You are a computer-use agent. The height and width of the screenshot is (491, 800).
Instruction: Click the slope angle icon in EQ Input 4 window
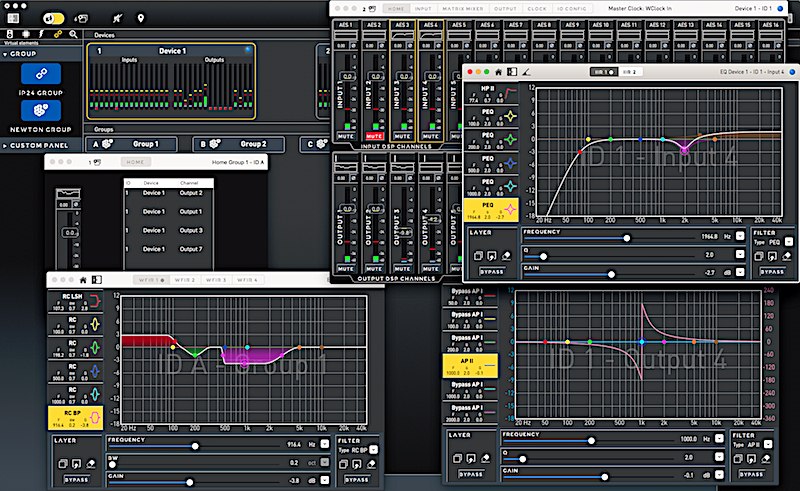coord(526,72)
